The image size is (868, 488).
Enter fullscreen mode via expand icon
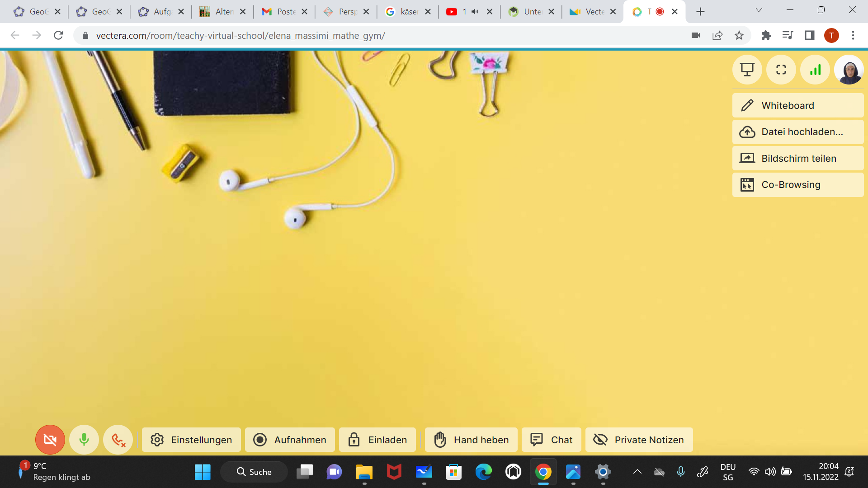point(781,70)
